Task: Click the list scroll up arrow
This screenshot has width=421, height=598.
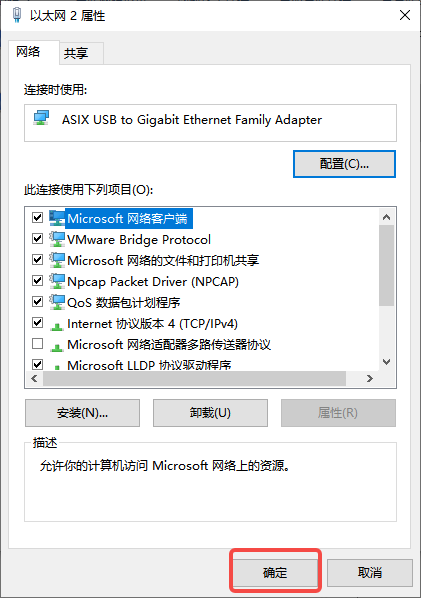Action: 386,217
